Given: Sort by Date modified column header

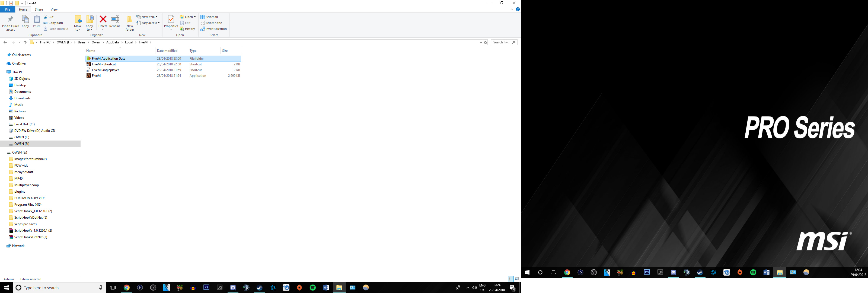Looking at the screenshot, I should coord(171,51).
